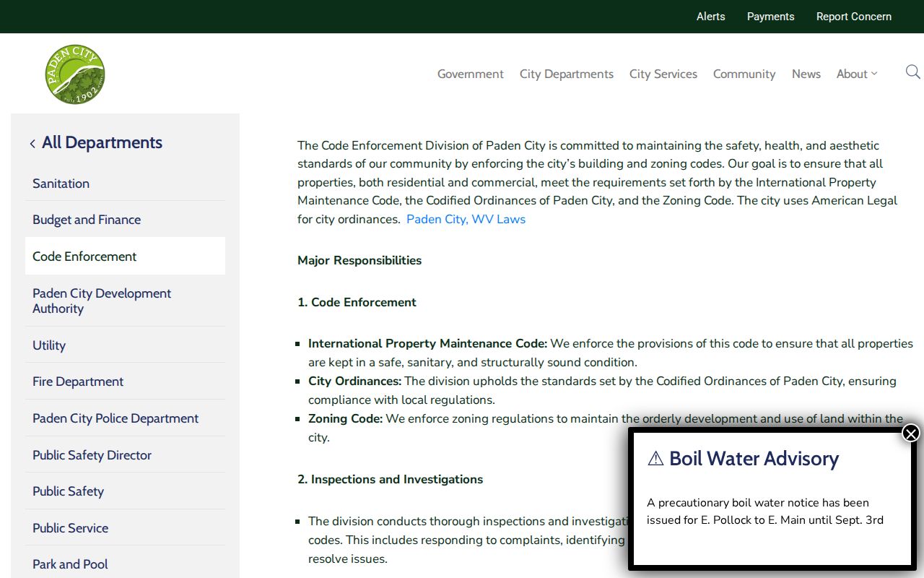The image size is (924, 578).
Task: Select Fire Department in the sidebar
Action: [125, 381]
